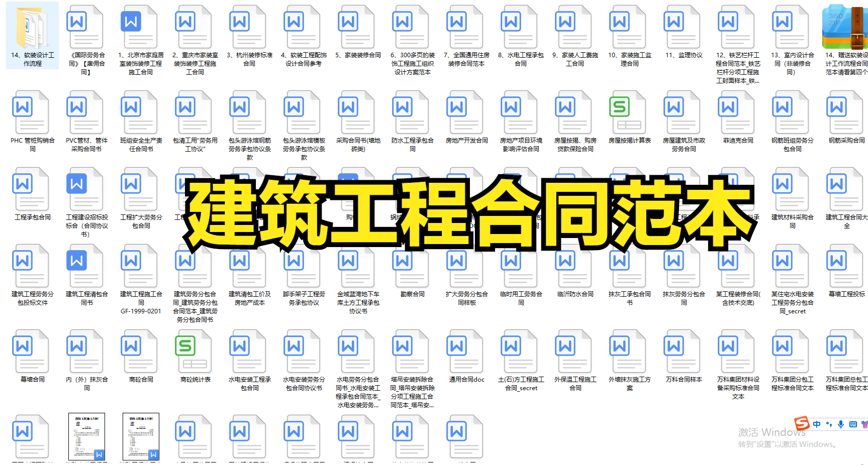Select the 菲迪克合同 file icon
This screenshot has width=868, height=465.
pyautogui.click(x=736, y=112)
